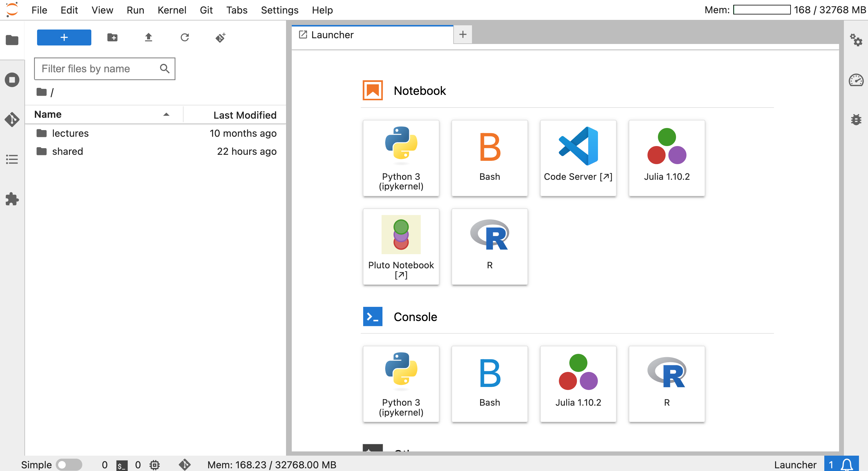Click the New Folder toolbar icon
Image resolution: width=868 pixels, height=471 pixels.
click(112, 37)
